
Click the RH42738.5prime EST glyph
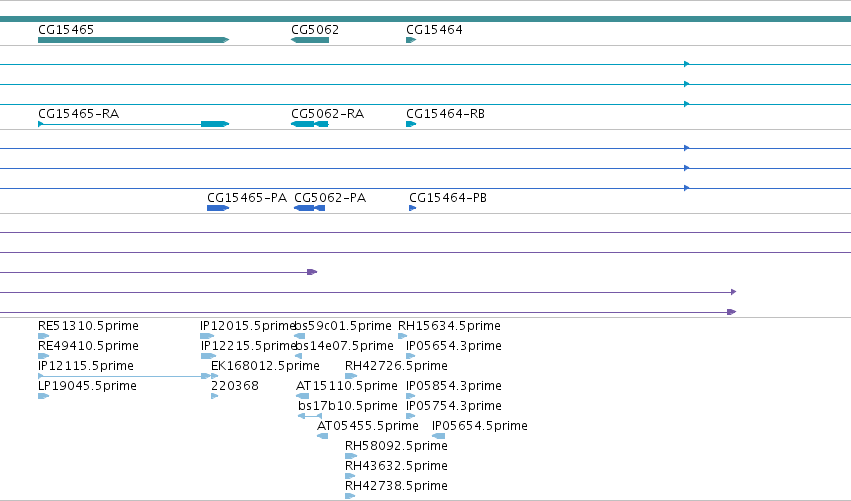350,496
